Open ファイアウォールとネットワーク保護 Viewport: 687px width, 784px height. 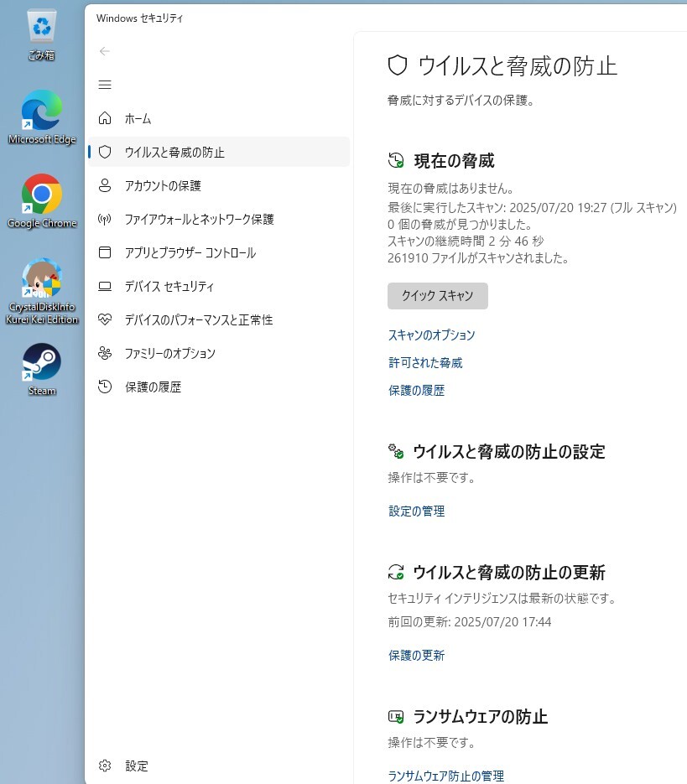tap(219, 219)
